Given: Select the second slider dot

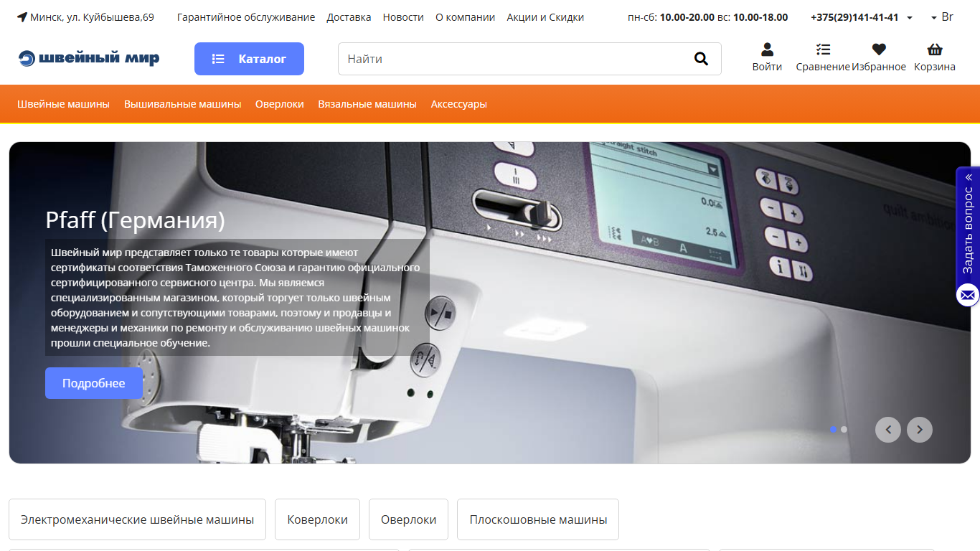Looking at the screenshot, I should (x=844, y=429).
